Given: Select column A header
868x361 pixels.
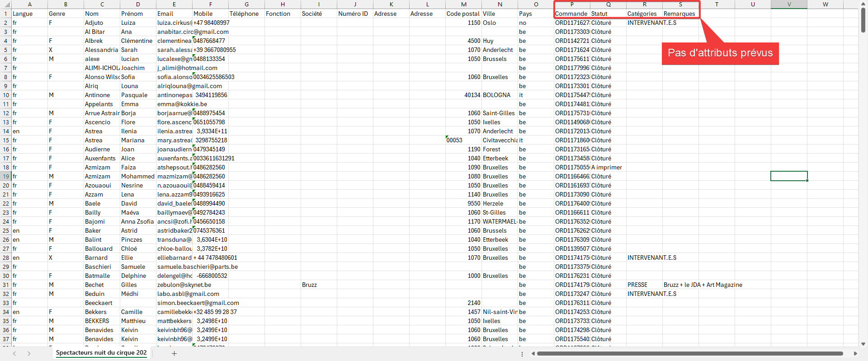Looking at the screenshot, I should (x=29, y=5).
